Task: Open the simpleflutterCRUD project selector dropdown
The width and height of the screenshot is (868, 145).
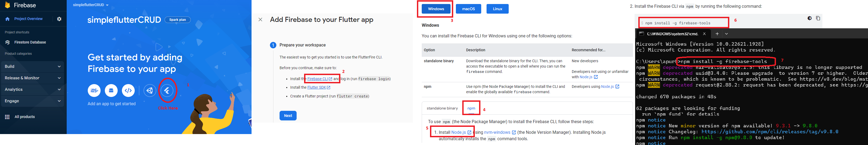Action: [91, 5]
